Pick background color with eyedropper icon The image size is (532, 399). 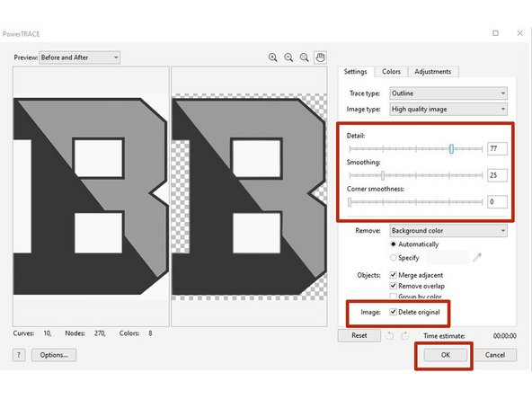[477, 258]
